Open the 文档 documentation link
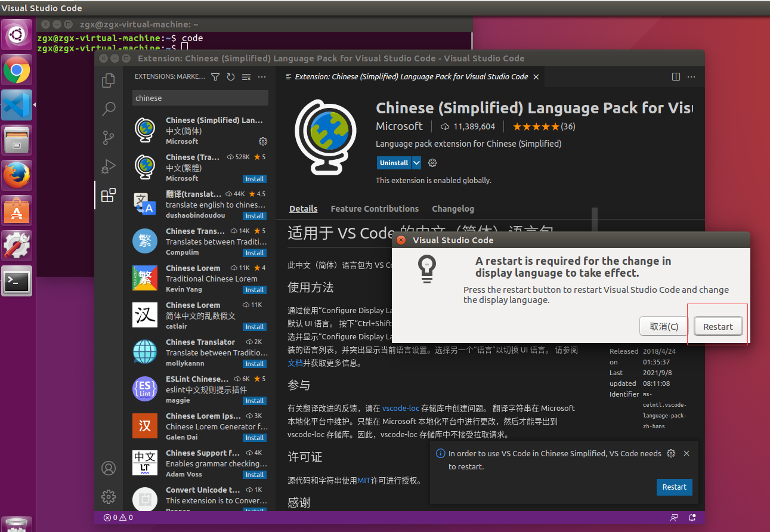Viewport: 770px width, 532px height. [x=295, y=363]
